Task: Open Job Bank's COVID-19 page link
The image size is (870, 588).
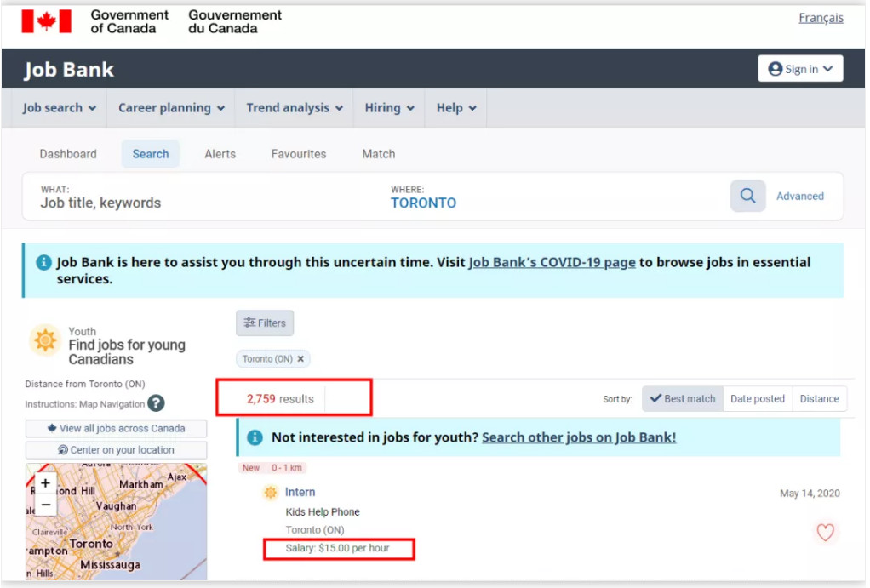Action: [552, 262]
